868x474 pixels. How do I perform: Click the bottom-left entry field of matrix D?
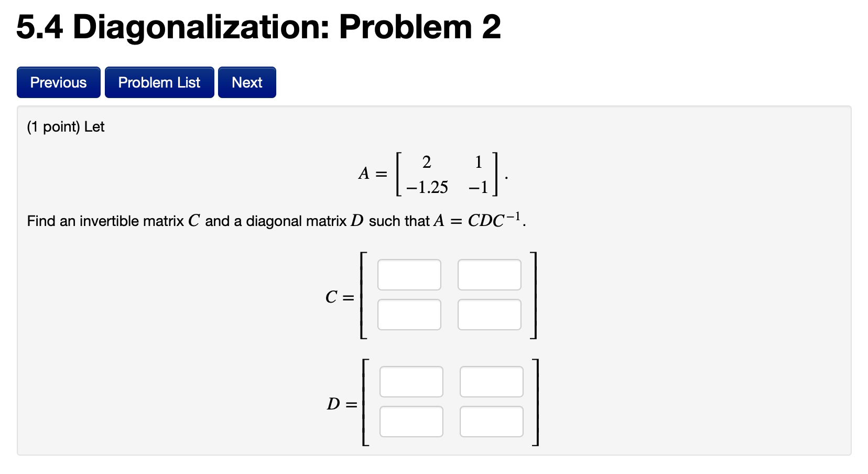(411, 421)
